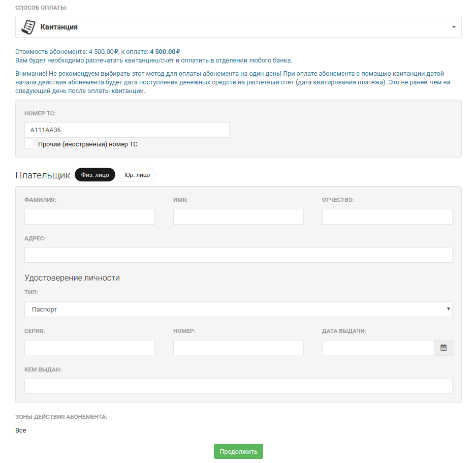The height and width of the screenshot is (463, 476).
Task: Click the green Продолжить button
Action: tap(238, 451)
